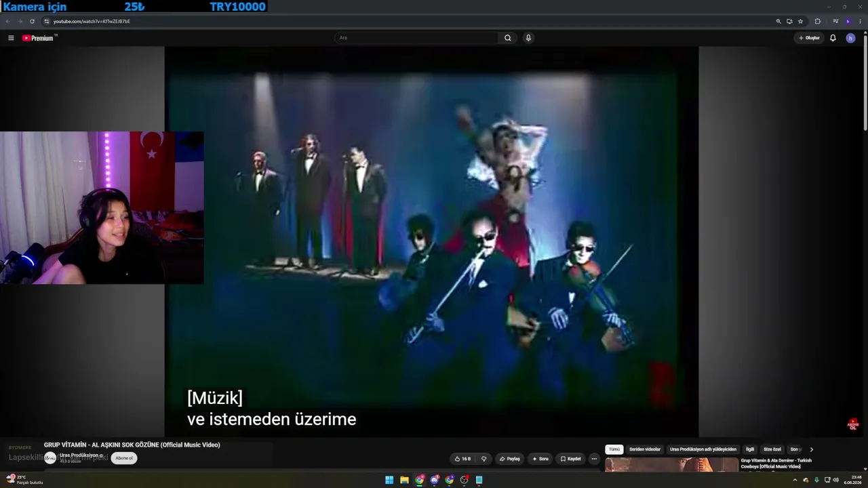
Task: Open the Windows Start menu
Action: point(389,480)
